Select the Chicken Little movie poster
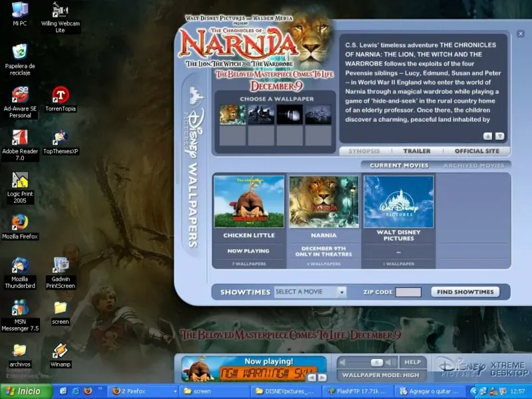532x399 pixels. pos(249,201)
